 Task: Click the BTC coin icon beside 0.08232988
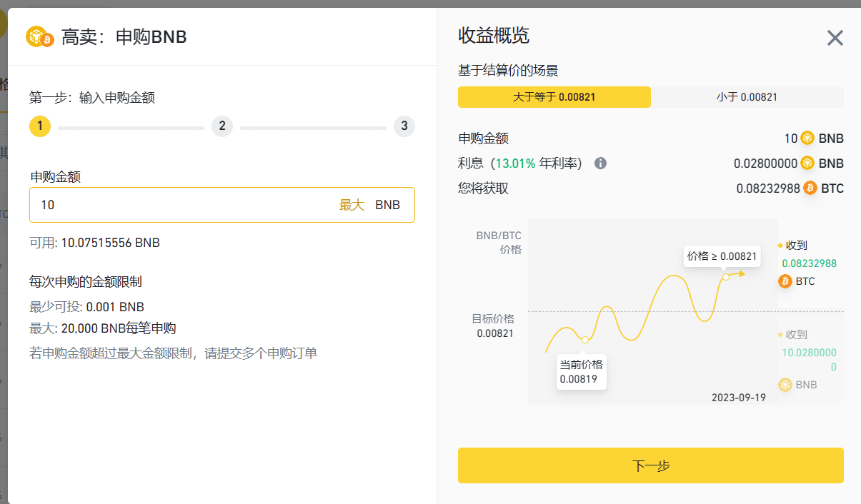[810, 188]
